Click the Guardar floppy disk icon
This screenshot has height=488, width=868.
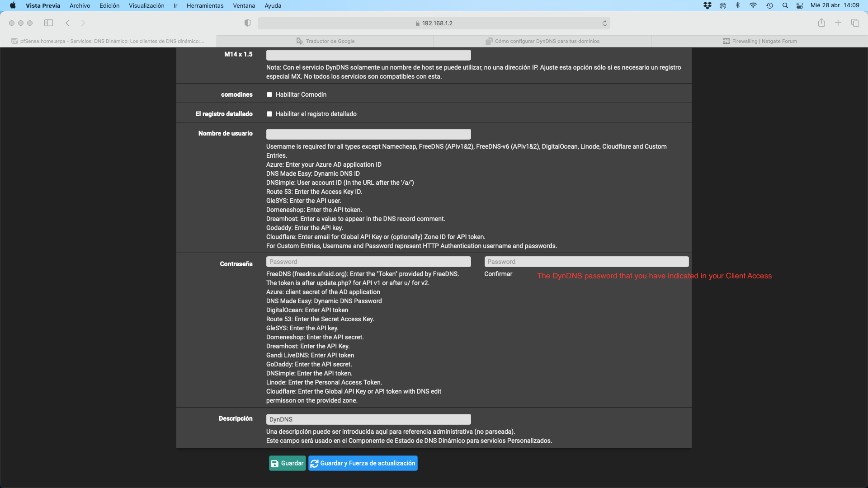(275, 464)
